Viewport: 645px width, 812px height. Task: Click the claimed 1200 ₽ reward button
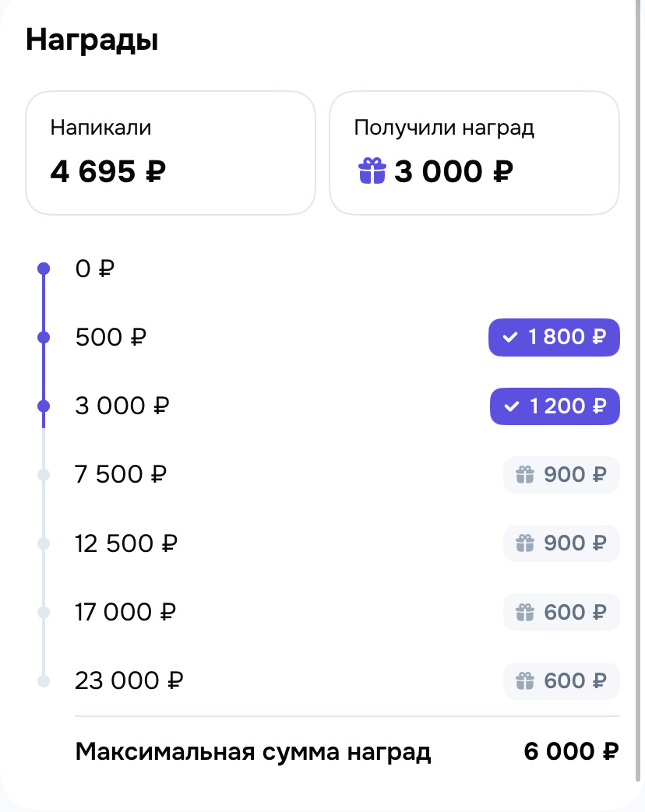tap(554, 406)
